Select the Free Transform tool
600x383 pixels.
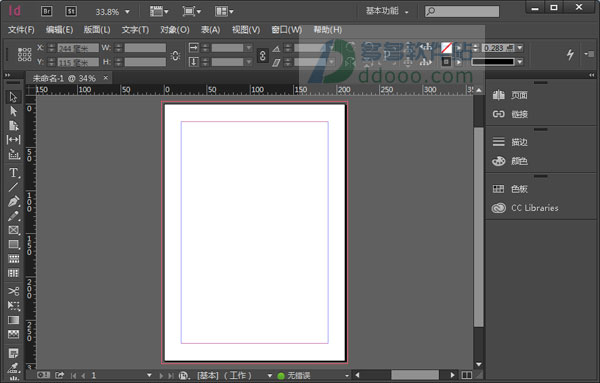click(x=13, y=306)
